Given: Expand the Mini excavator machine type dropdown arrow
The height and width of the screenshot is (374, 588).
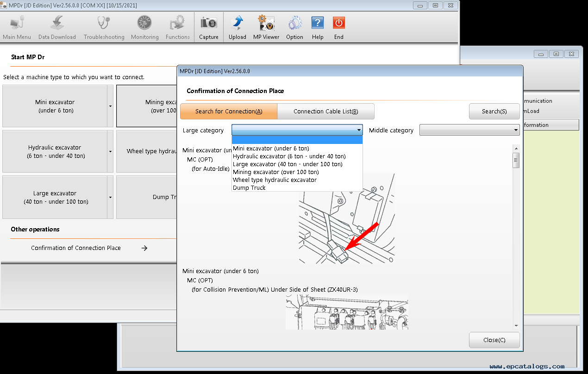Looking at the screenshot, I should point(110,106).
